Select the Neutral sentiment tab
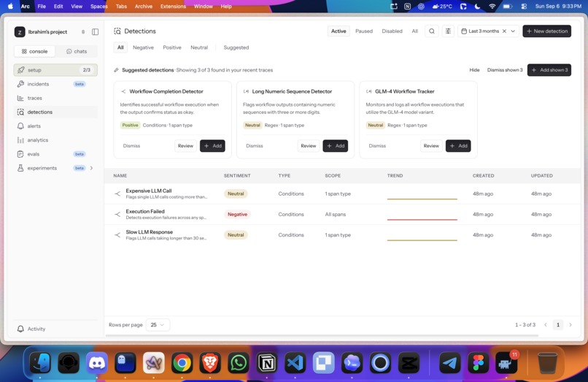This screenshot has height=382, width=588. tap(199, 47)
